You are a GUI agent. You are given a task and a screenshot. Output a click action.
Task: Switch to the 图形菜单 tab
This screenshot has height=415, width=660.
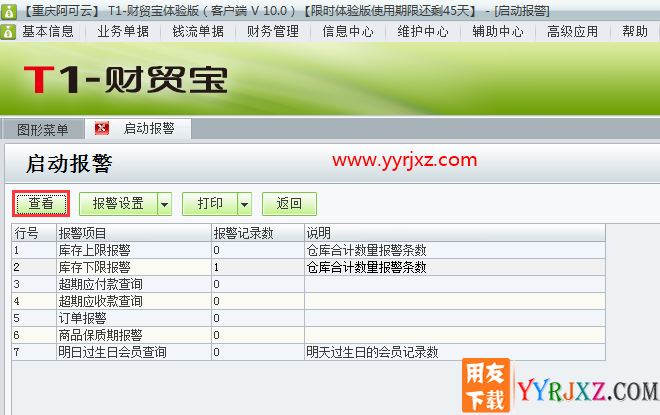click(43, 129)
